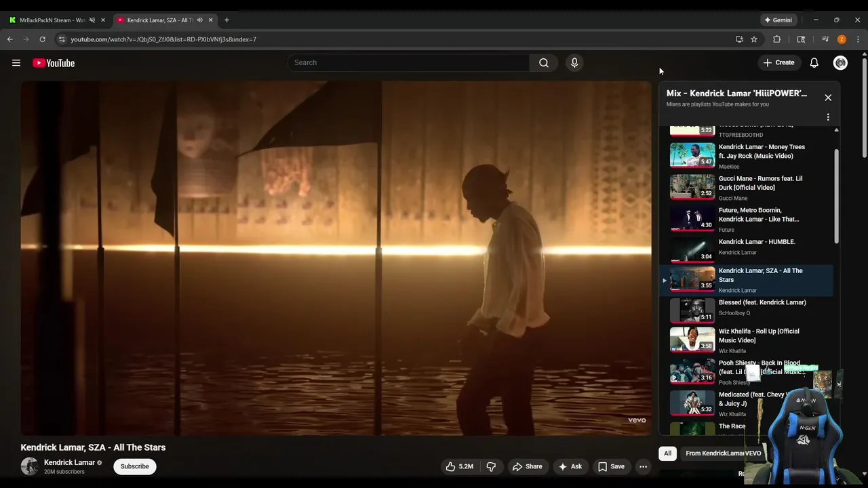Select current All The Stars playlist item
The height and width of the screenshot is (488, 868).
pos(746,280)
